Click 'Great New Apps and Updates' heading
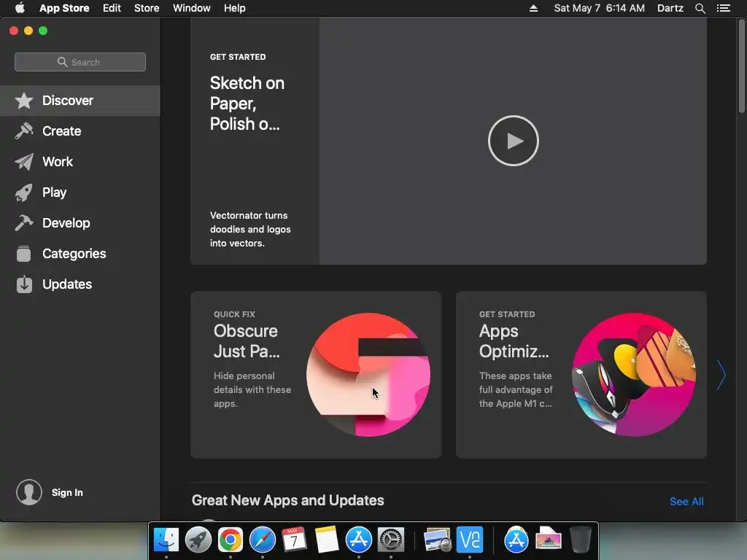The width and height of the screenshot is (747, 560). click(287, 500)
